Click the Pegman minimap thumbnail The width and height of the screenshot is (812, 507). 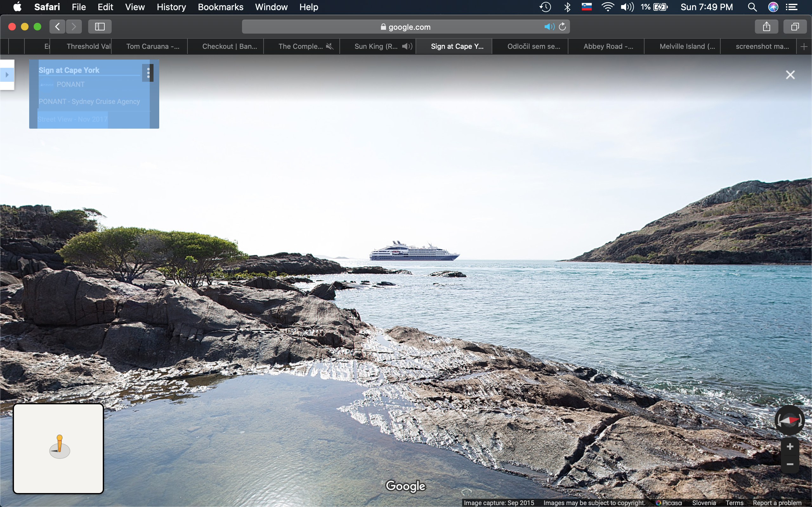coord(58,448)
